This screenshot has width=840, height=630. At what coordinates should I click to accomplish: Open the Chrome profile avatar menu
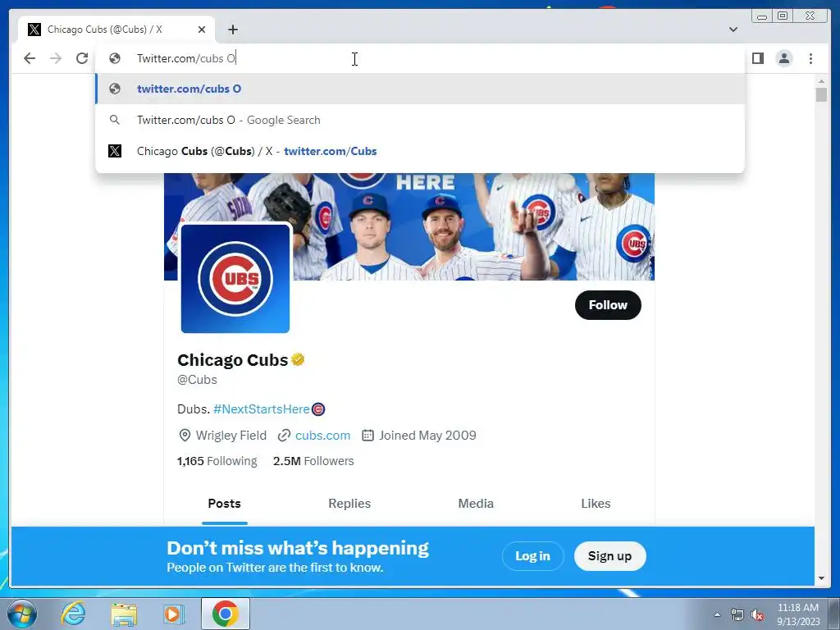tap(783, 58)
